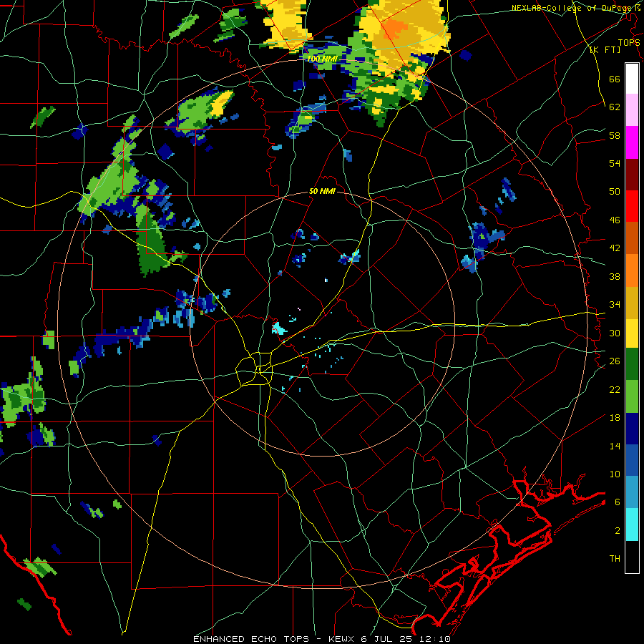Click the legend value "54"
Image resolution: width=644 pixels, height=644 pixels.
pyautogui.click(x=615, y=163)
